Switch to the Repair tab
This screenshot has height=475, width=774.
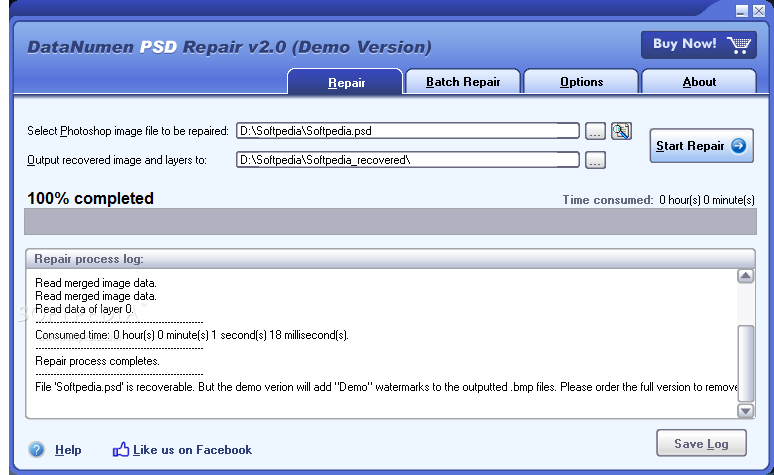click(346, 82)
